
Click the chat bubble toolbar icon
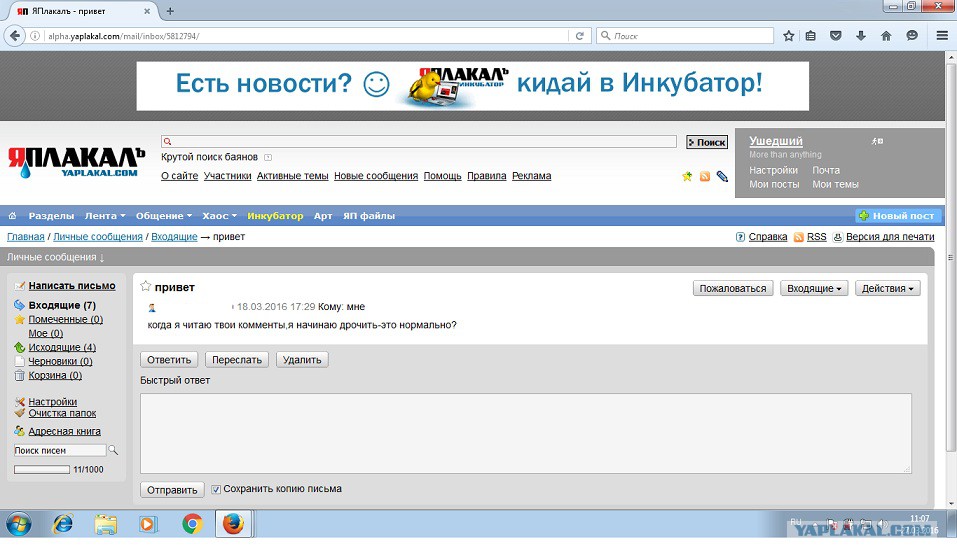[912, 36]
